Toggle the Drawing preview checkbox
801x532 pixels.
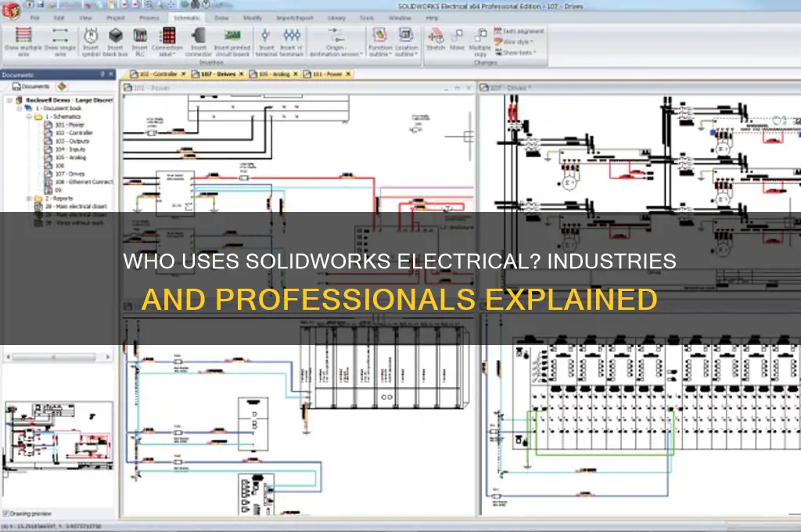[5, 513]
